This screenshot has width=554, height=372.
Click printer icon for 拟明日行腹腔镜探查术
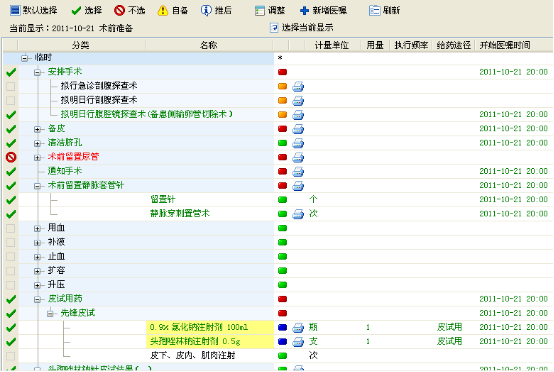pos(298,115)
